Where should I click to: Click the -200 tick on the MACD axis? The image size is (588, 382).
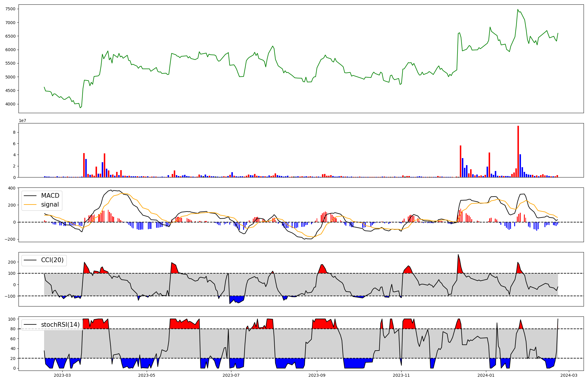(10, 239)
